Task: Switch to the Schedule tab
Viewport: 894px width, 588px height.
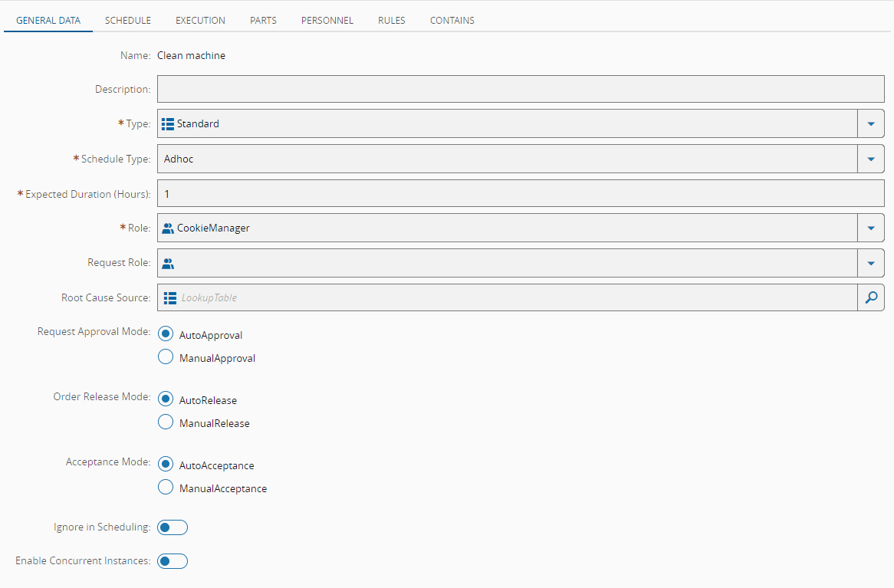Action: (128, 21)
